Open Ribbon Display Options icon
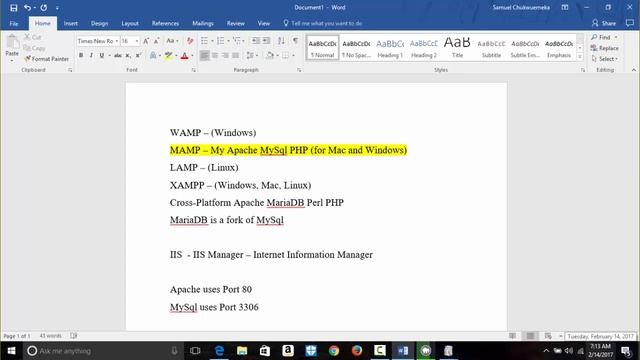 [565, 7]
